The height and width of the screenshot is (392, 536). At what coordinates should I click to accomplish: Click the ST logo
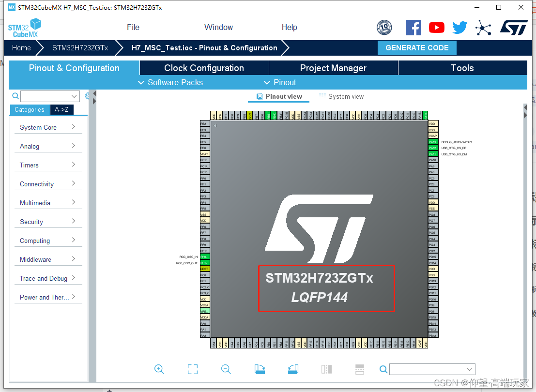[x=514, y=27]
